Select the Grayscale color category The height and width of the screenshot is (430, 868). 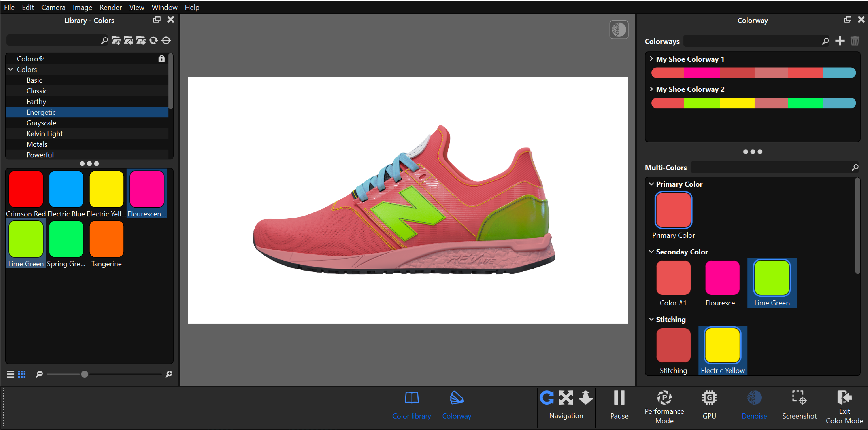point(41,123)
